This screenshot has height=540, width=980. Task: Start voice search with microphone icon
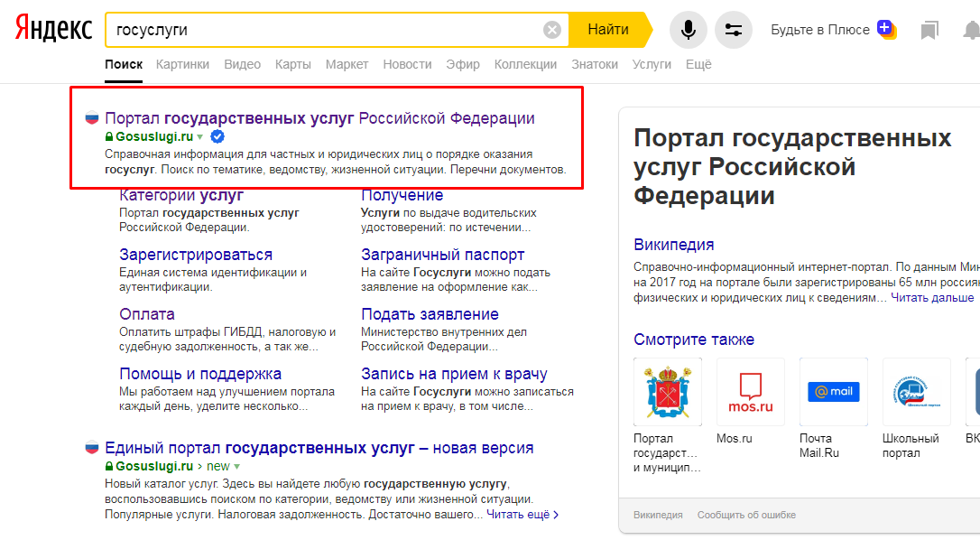click(x=689, y=30)
